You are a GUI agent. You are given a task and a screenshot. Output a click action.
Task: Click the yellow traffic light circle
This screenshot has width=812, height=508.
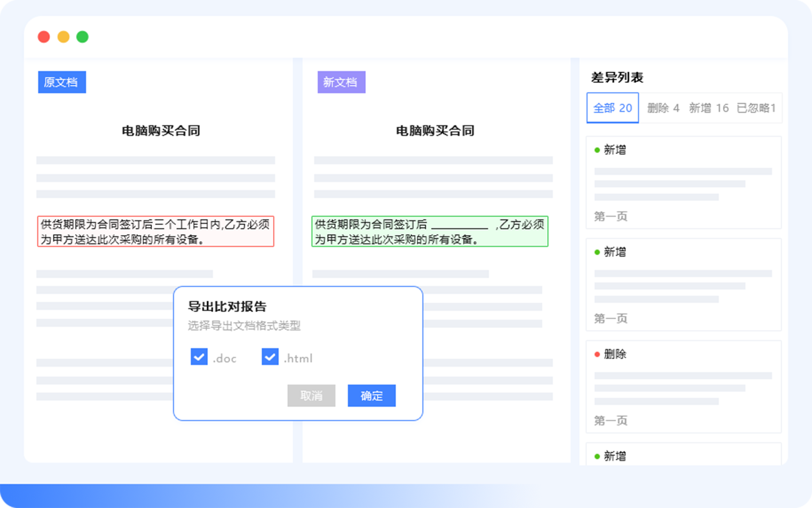tap(63, 37)
